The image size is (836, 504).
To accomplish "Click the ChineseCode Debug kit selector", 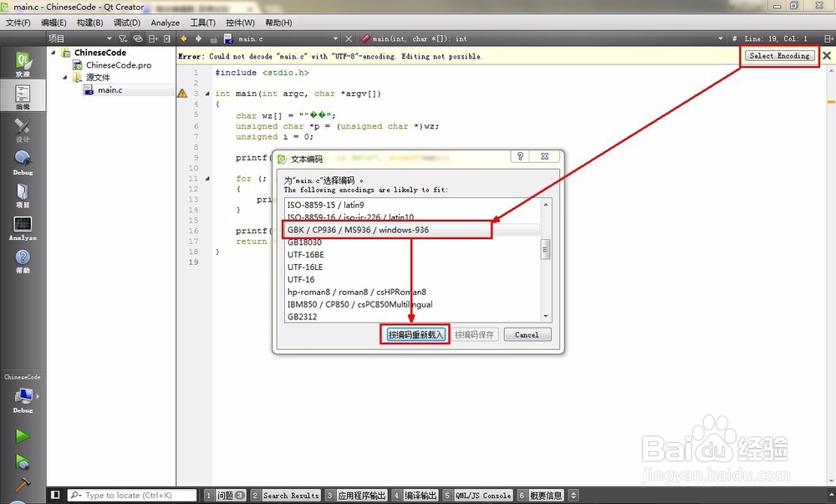I will click(23, 400).
